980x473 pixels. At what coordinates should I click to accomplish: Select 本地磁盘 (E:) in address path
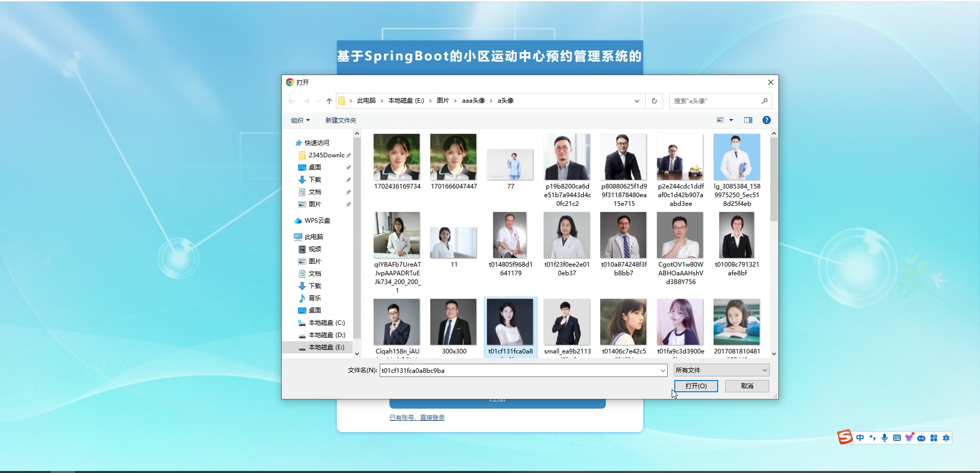pos(406,101)
